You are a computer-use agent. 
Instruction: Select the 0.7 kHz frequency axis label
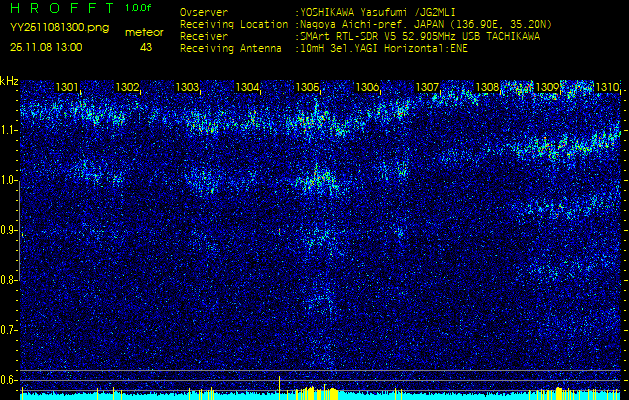click(9, 330)
